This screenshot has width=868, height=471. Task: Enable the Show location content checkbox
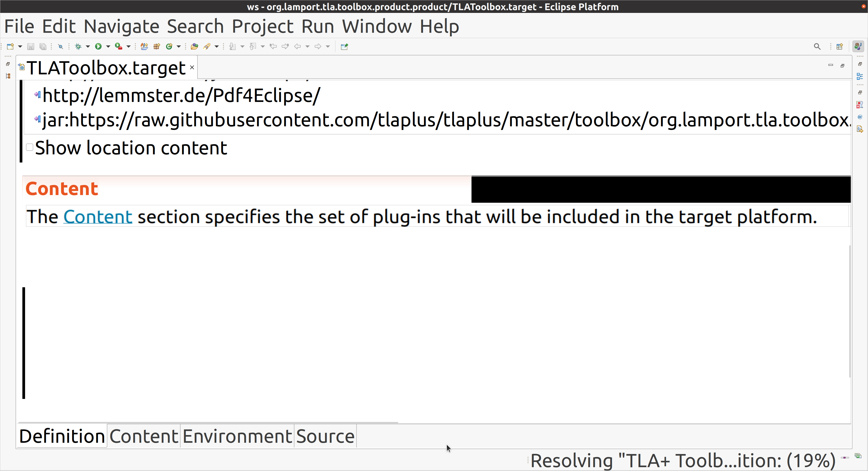pos(30,147)
